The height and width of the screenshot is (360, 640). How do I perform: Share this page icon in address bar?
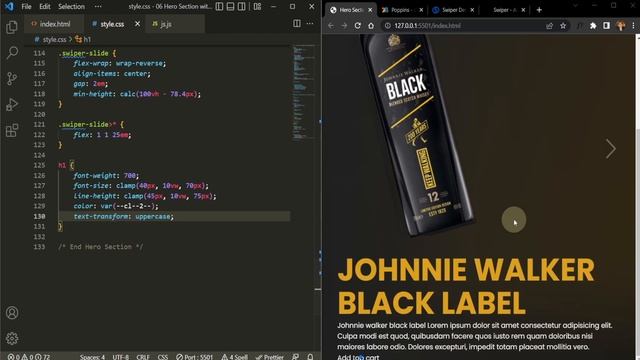point(549,26)
